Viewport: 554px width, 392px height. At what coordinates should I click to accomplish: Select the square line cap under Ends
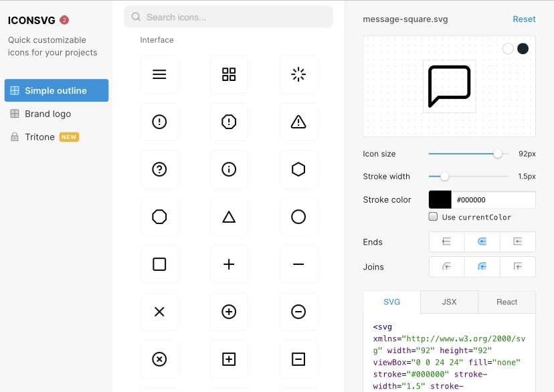pyautogui.click(x=518, y=241)
